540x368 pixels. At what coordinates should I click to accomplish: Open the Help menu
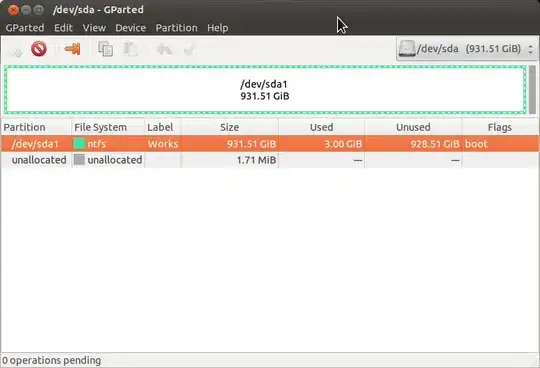click(x=218, y=28)
